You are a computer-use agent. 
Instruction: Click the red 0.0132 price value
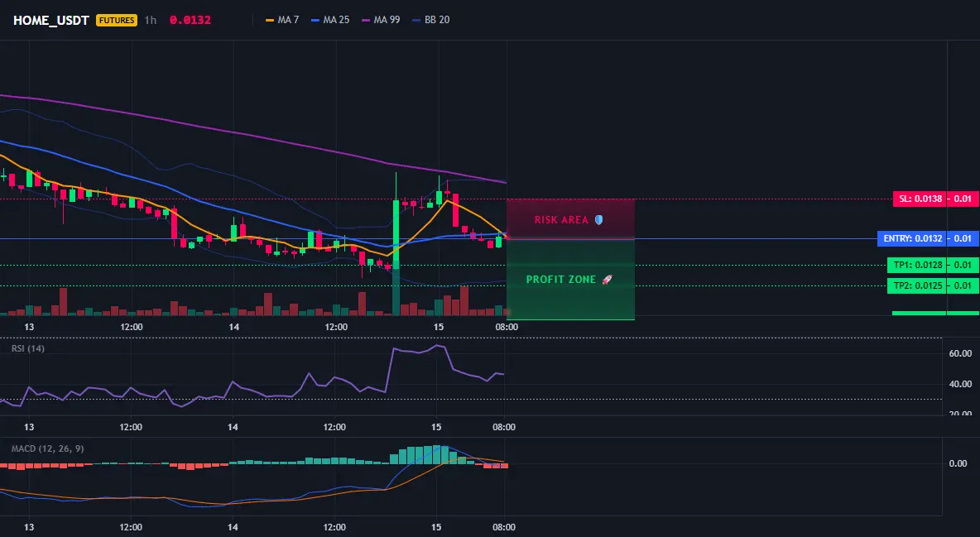click(x=190, y=20)
